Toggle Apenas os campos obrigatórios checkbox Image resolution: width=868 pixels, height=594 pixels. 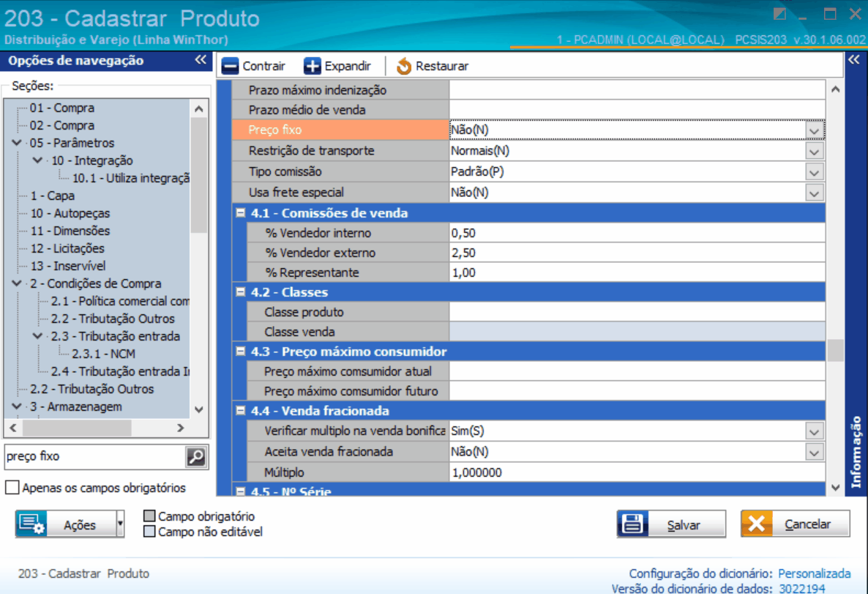coord(12,488)
